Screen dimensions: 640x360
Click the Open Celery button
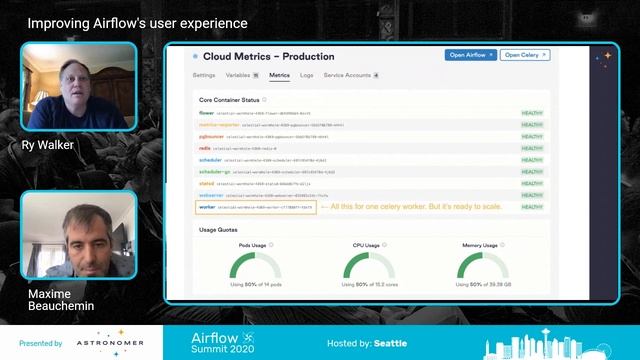click(x=525, y=55)
